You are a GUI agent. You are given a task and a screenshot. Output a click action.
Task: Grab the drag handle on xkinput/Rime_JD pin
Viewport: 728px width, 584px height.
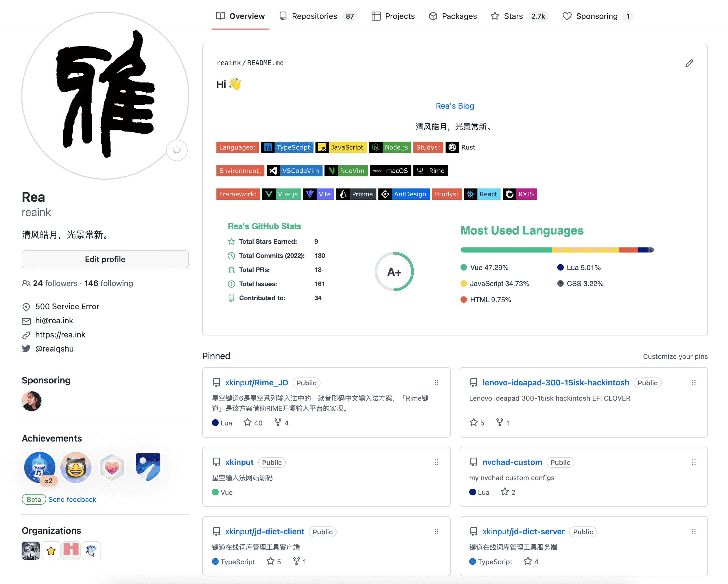tap(436, 383)
